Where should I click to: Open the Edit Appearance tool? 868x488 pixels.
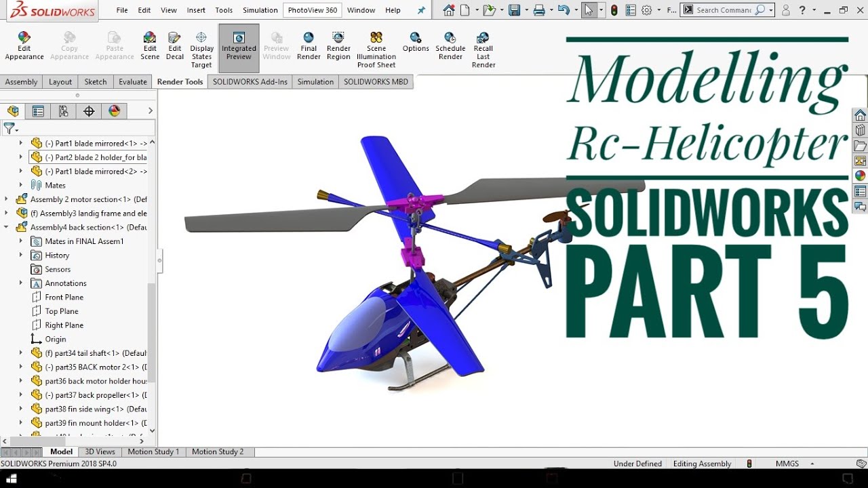24,47
